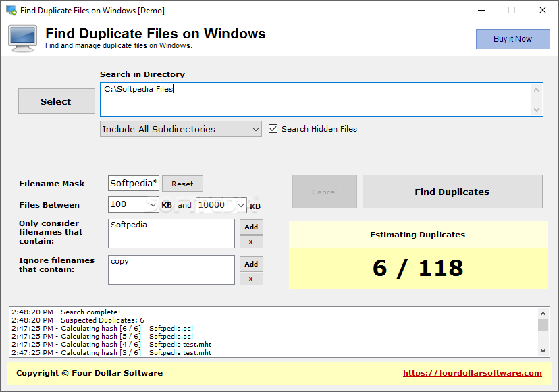Click directory box scroll up arrow
The image size is (559, 392).
tap(536, 90)
